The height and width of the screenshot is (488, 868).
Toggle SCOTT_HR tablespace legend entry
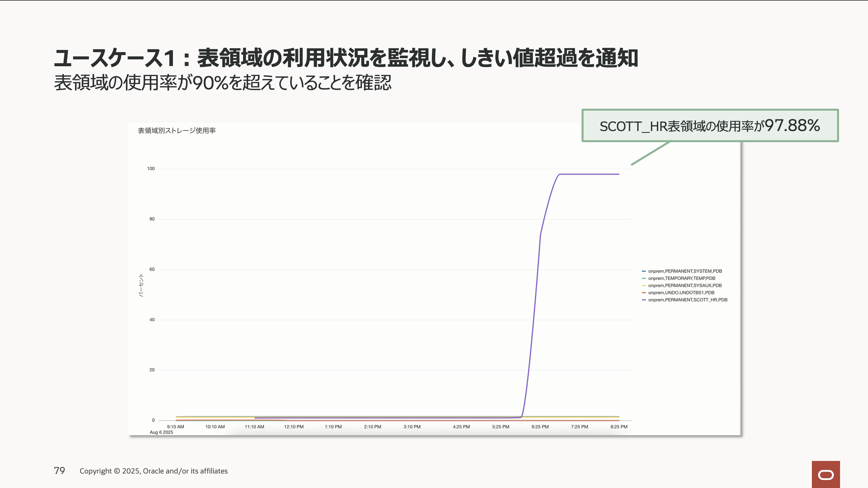pos(687,300)
